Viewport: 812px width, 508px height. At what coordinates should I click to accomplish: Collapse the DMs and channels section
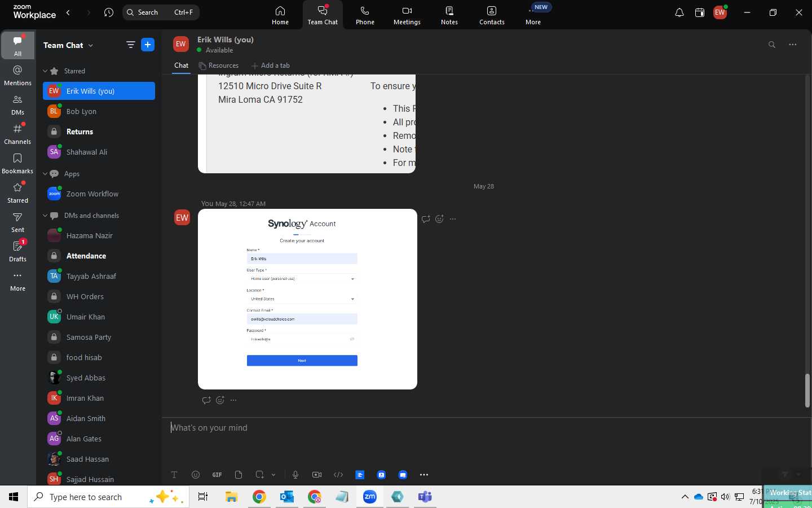pos(45,216)
